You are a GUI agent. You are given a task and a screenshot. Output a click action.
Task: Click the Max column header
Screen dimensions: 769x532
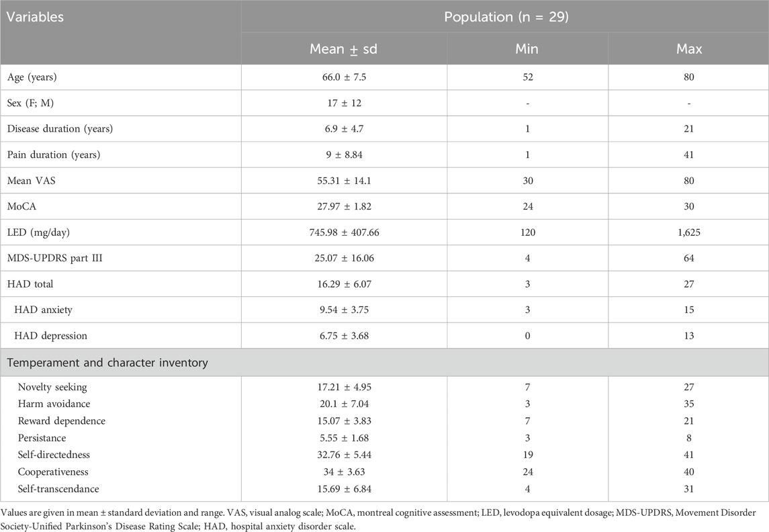(x=688, y=49)
